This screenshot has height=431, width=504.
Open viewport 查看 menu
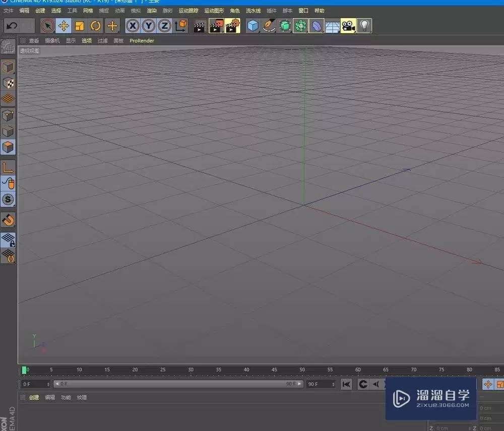click(34, 41)
